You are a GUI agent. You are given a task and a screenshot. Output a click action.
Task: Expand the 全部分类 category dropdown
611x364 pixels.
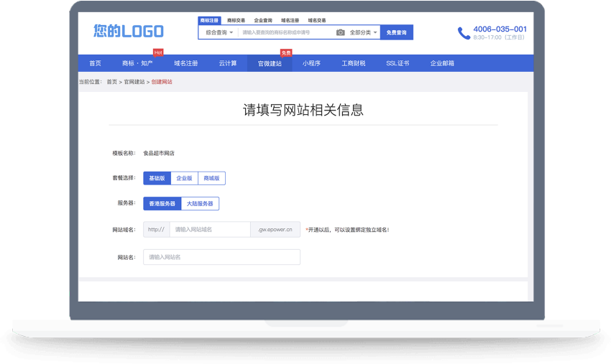[x=363, y=32]
